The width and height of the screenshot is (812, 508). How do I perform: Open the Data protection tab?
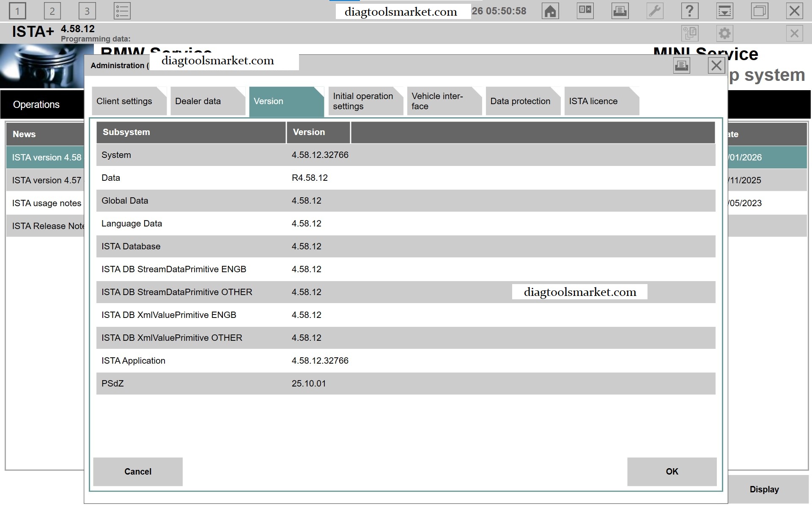[x=520, y=101]
